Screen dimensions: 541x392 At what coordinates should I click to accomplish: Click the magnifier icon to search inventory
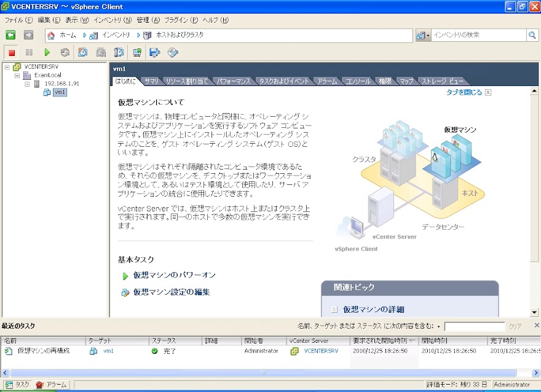(x=532, y=35)
